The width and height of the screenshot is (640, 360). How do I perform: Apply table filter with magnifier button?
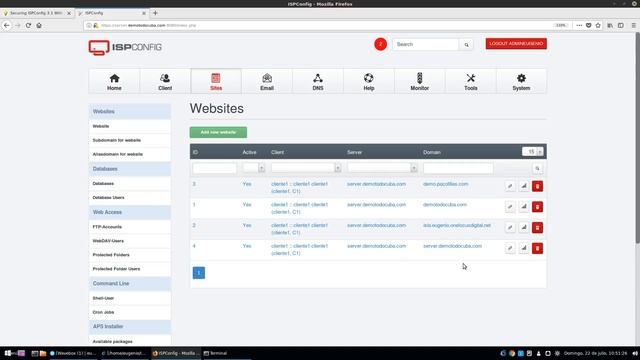[x=537, y=168]
